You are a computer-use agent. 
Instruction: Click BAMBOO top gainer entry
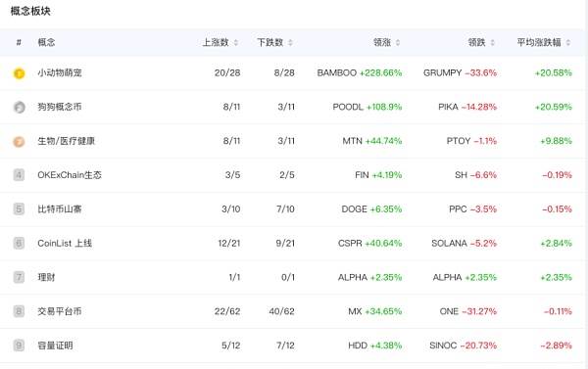pyautogui.click(x=360, y=72)
